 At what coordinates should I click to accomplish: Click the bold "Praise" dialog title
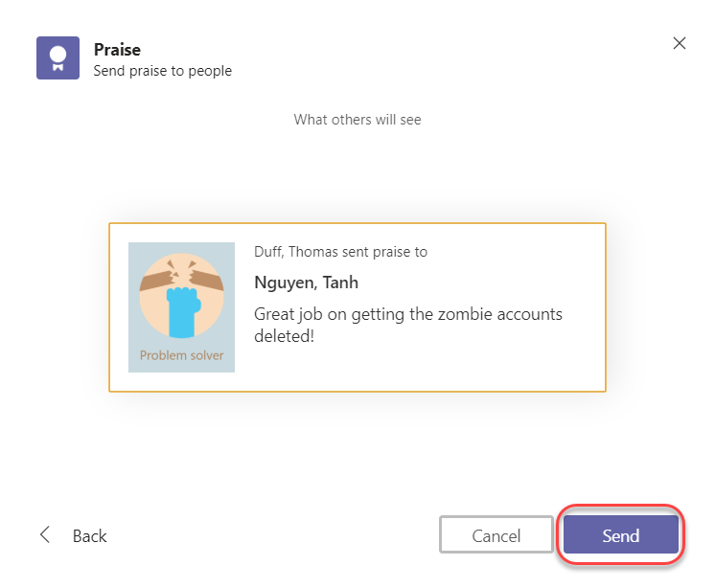click(x=117, y=50)
